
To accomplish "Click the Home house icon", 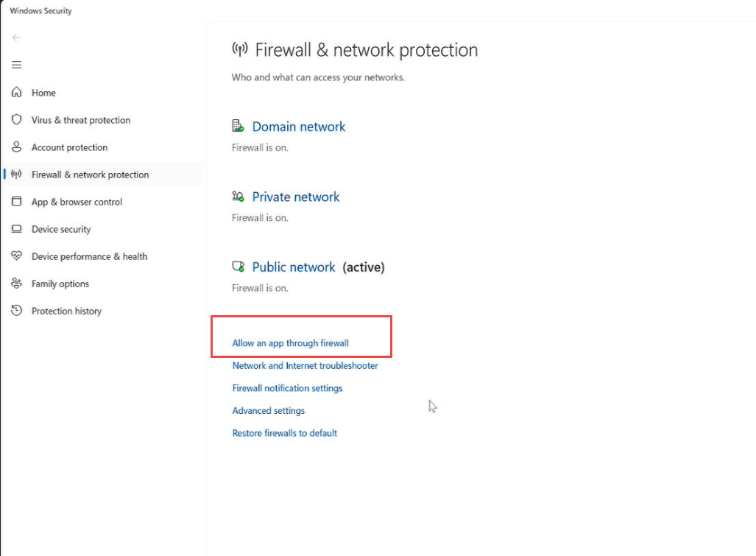I will pos(16,93).
